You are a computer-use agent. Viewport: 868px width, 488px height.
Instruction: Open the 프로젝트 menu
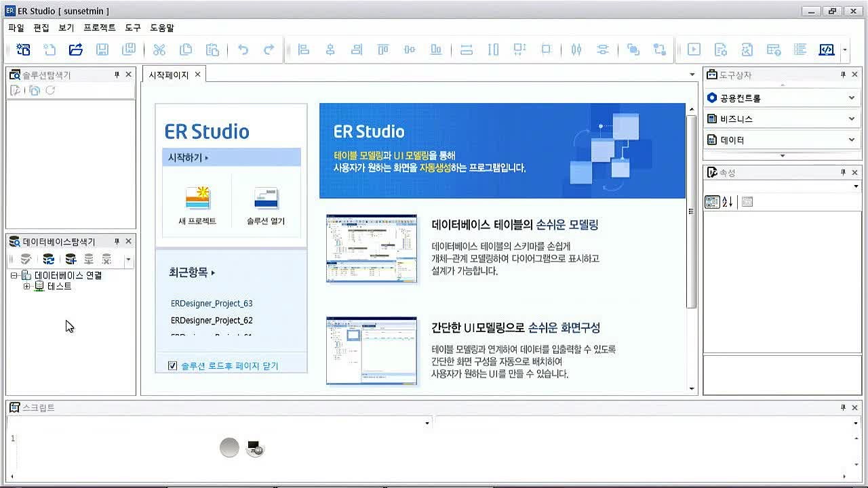pos(100,28)
